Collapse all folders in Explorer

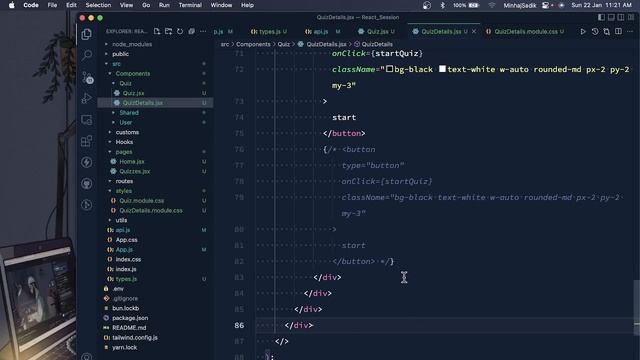[191, 31]
